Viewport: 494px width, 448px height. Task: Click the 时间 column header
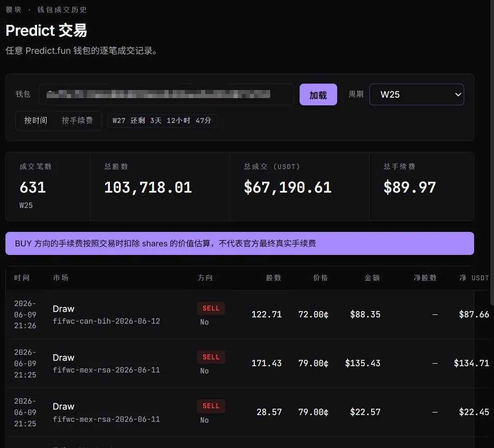(22, 278)
